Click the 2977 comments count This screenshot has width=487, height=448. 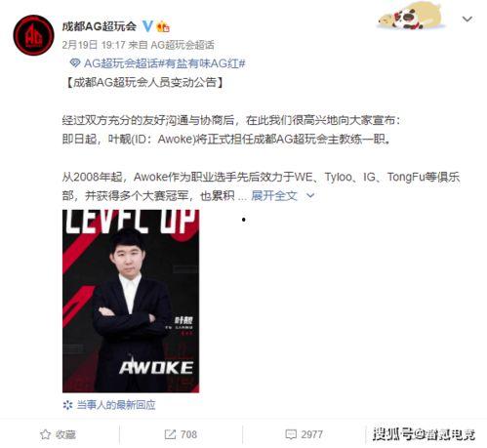[312, 434]
